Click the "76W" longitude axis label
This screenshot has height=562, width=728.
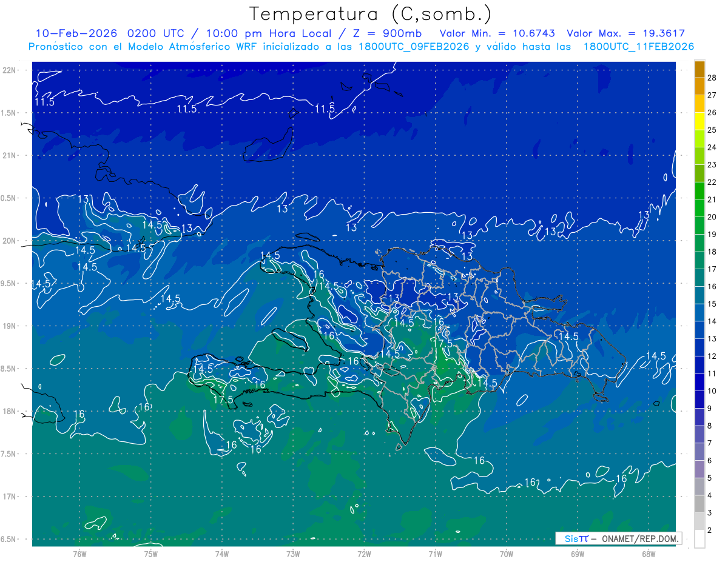[79, 554]
